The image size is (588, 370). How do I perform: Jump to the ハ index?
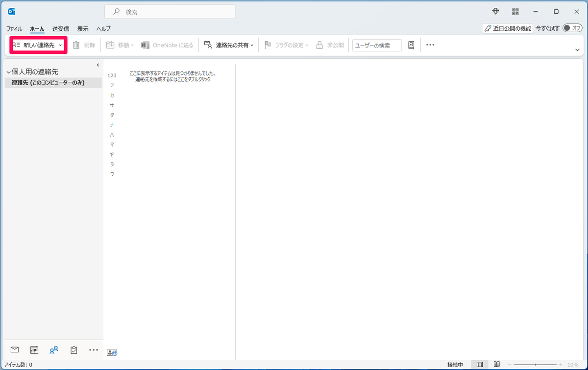(112, 135)
